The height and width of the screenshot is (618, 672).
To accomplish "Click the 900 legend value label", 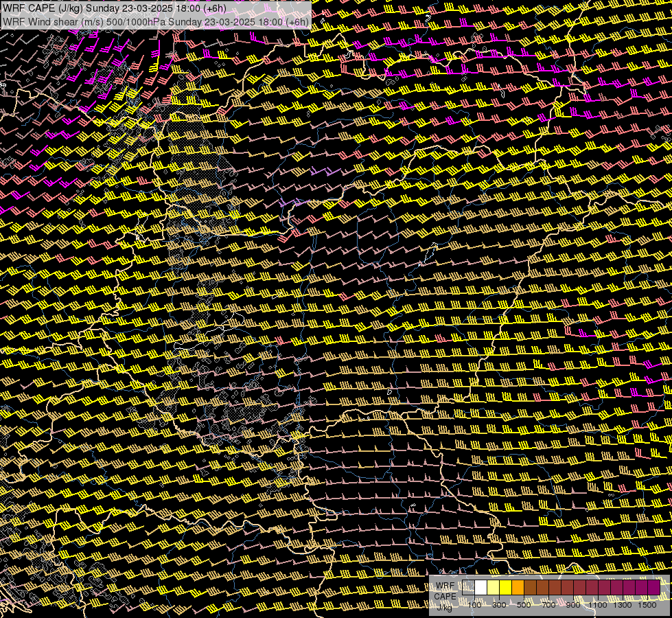I will coord(573,605).
